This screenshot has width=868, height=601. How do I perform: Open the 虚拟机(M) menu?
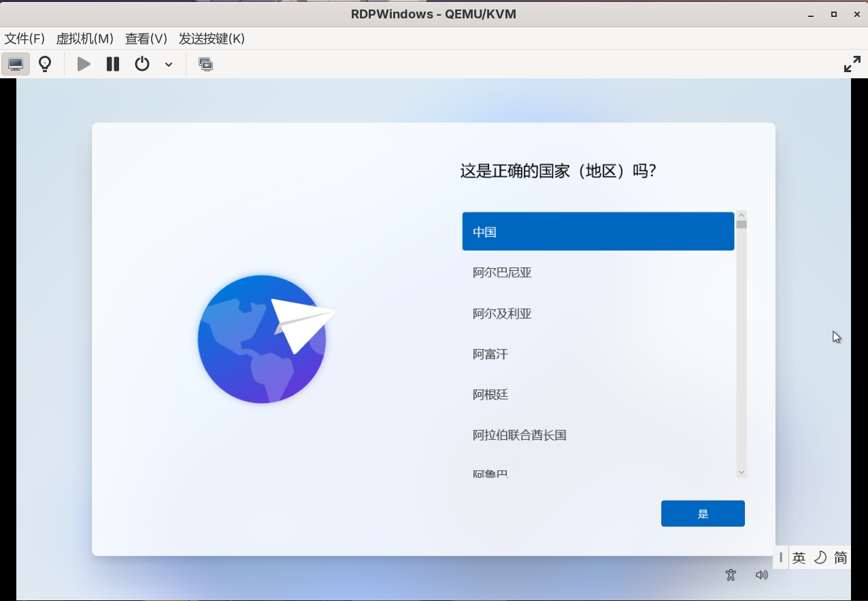click(x=84, y=39)
